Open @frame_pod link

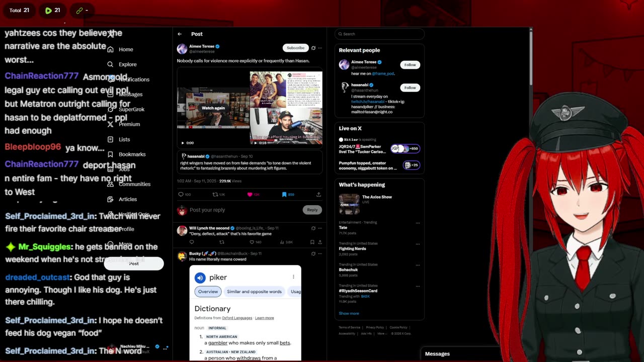(x=383, y=73)
